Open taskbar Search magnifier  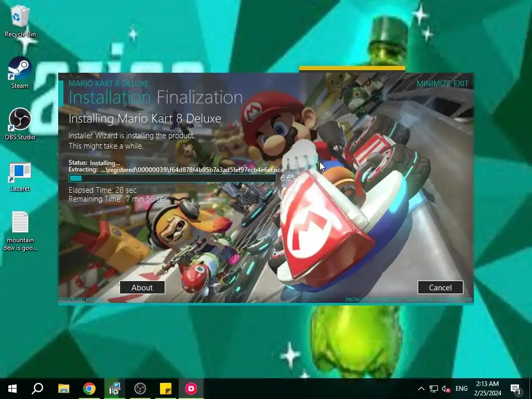click(37, 389)
